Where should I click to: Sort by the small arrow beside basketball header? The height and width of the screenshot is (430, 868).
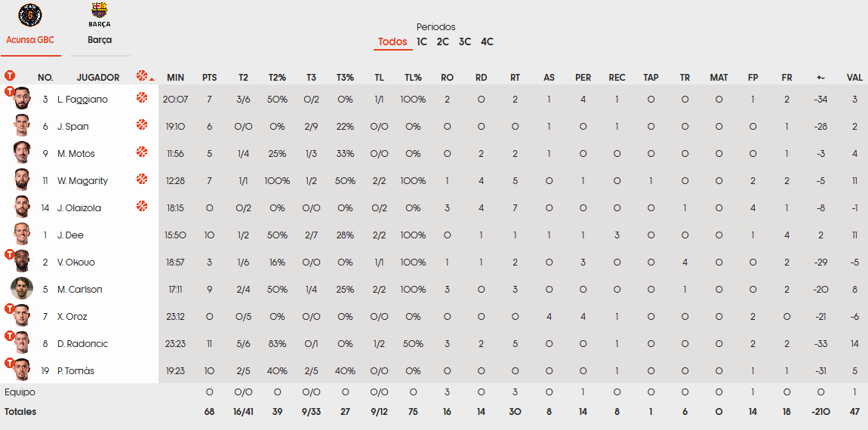(152, 80)
